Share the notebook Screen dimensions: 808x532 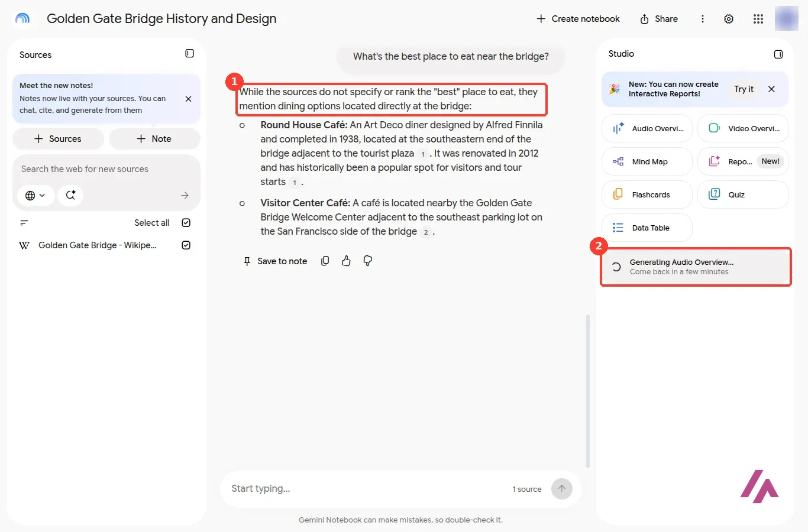(658, 19)
